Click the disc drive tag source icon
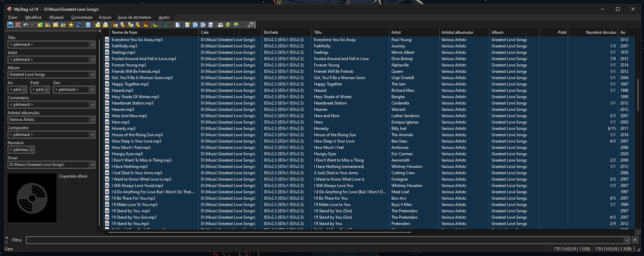 pyautogui.click(x=221, y=25)
